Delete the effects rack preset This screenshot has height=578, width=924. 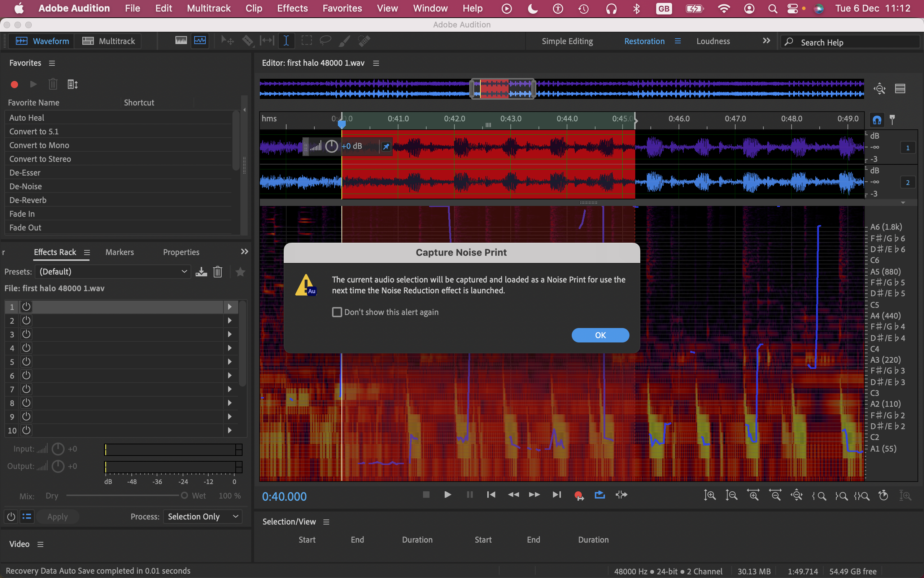[x=218, y=272]
